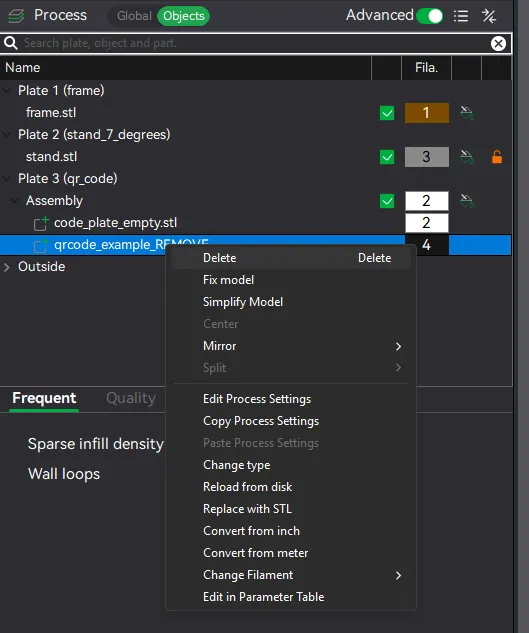
Task: Click the support paint icon for Assembly
Action: tap(467, 201)
